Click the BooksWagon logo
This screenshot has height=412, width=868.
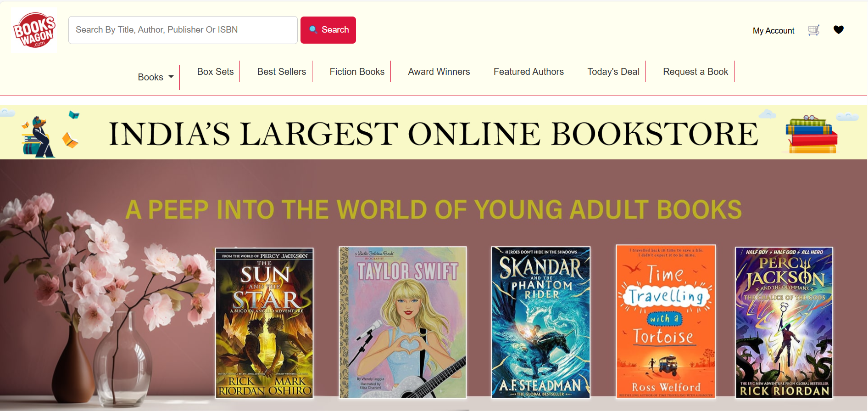coord(34,30)
